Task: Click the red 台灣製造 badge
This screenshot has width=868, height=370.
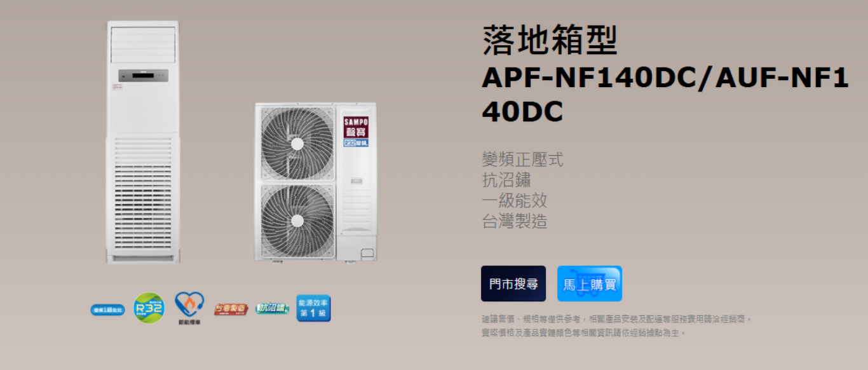Action: [231, 309]
